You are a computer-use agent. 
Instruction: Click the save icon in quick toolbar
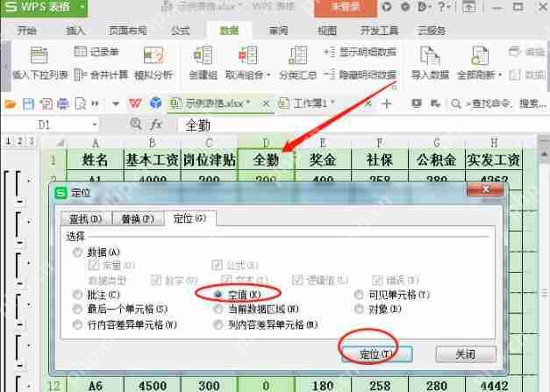coord(28,104)
